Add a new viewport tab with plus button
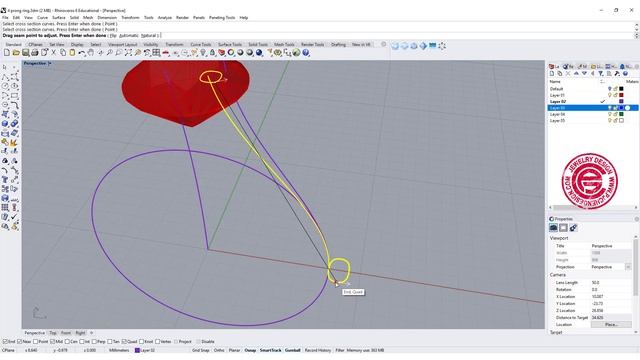Image resolution: width=640 pixels, height=360 pixels. tap(91, 333)
